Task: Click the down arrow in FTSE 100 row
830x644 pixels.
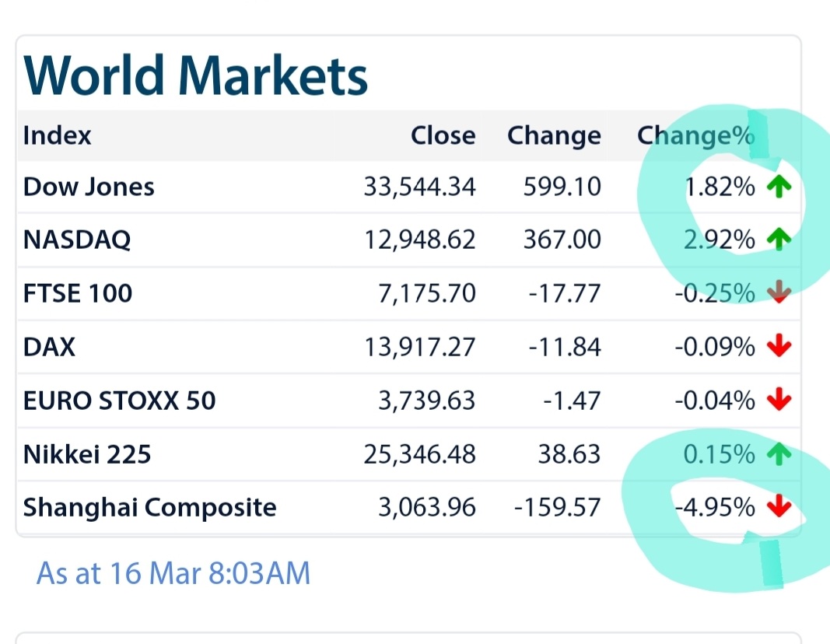Action: 779,293
